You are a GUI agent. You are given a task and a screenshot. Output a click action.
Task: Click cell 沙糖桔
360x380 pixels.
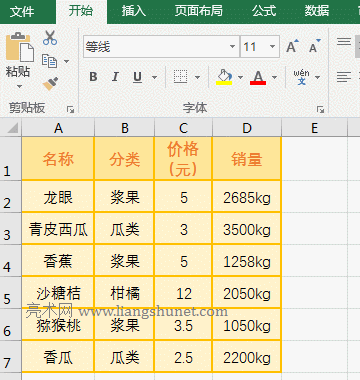point(58,293)
